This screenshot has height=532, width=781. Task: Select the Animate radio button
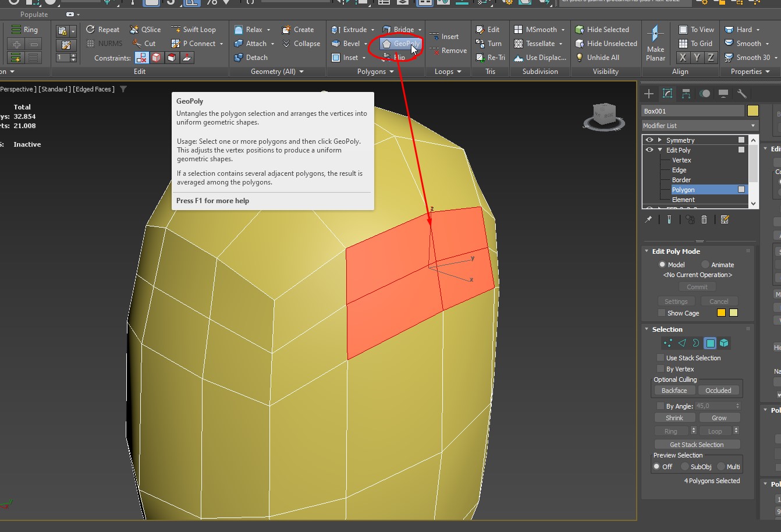[x=705, y=265]
